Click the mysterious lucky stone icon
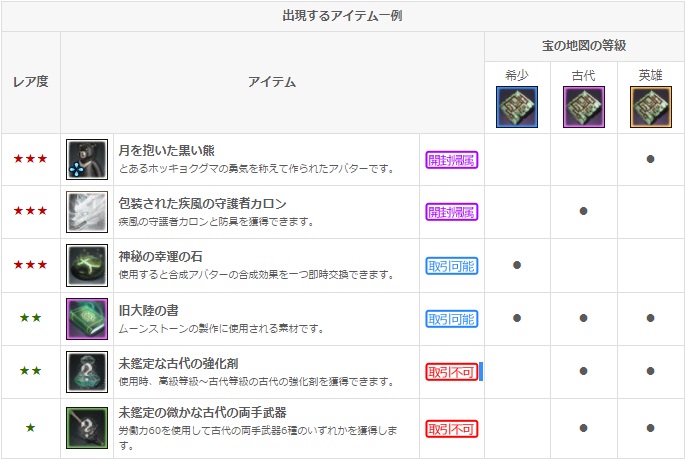This screenshot has height=459, width=686. tap(87, 265)
